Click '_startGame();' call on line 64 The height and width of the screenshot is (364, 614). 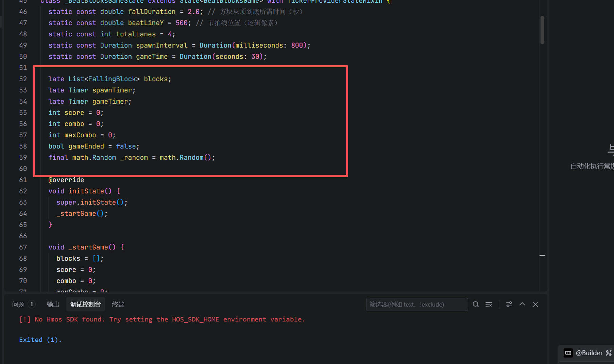point(82,213)
